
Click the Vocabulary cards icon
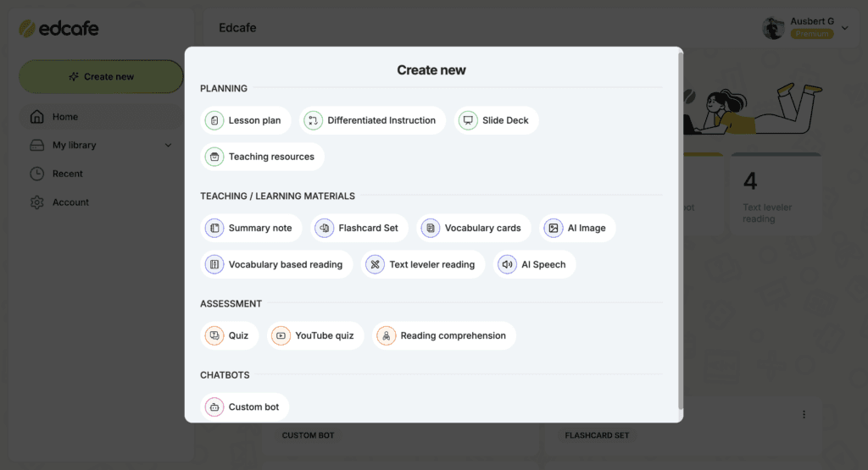click(x=430, y=229)
